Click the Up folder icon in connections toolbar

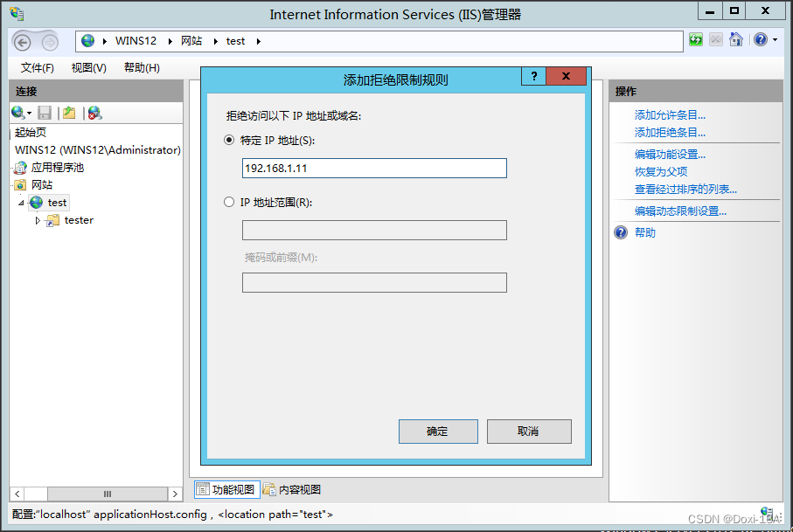point(70,113)
